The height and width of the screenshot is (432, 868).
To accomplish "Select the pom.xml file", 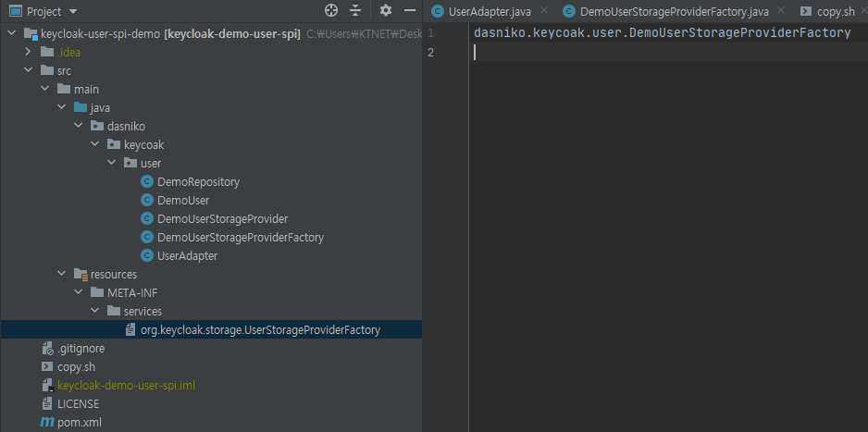I will pyautogui.click(x=80, y=423).
